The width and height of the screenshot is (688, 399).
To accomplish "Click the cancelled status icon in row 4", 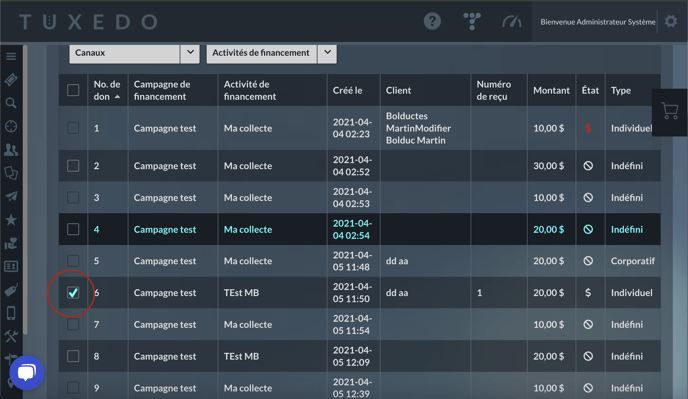I will (588, 229).
